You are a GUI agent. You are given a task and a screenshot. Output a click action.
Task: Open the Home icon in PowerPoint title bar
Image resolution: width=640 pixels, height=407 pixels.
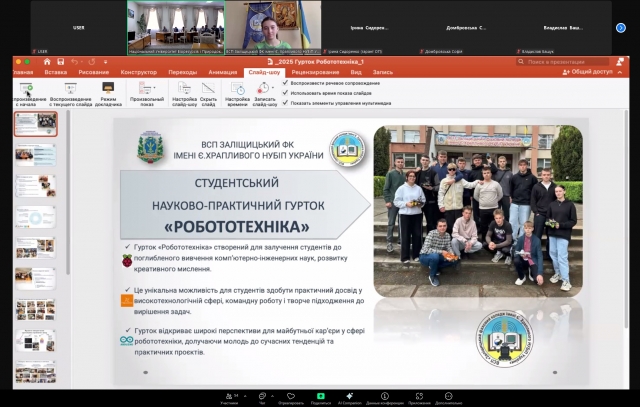tap(47, 62)
